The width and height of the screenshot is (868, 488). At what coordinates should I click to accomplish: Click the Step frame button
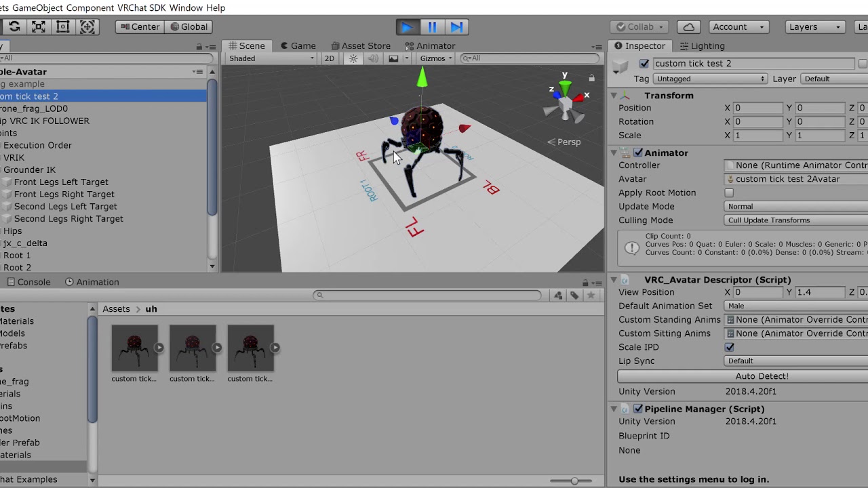coord(457,27)
